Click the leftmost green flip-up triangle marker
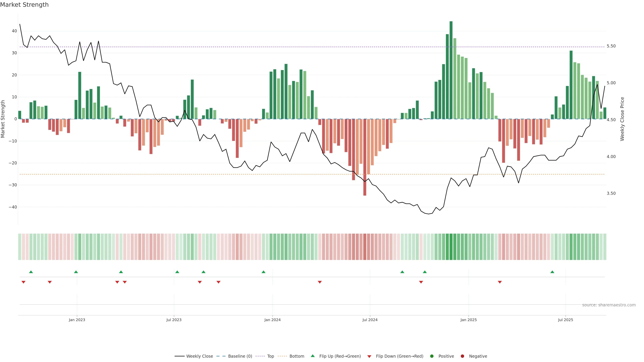Screen dimensions: 644x362 pos(31,272)
